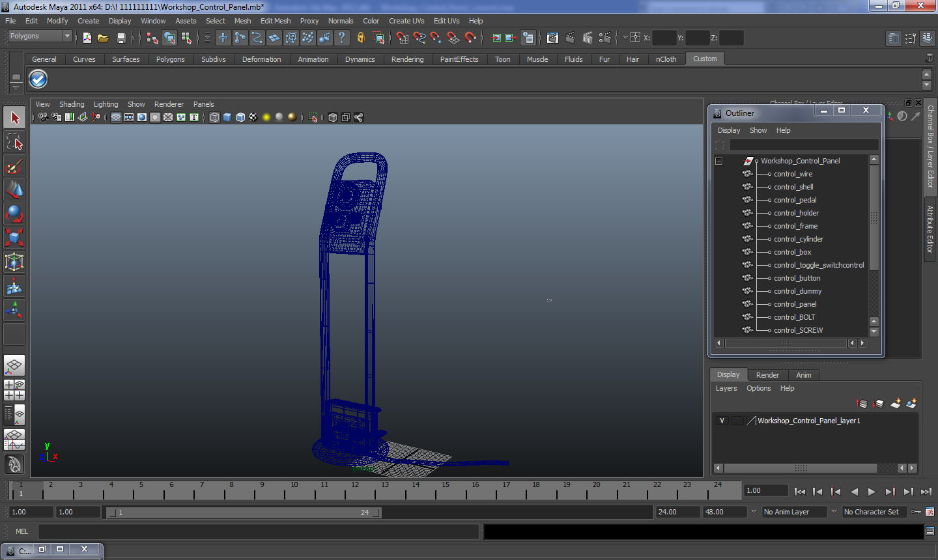
Task: Click create new layer icon in Layer Editor
Action: pyautogui.click(x=896, y=404)
